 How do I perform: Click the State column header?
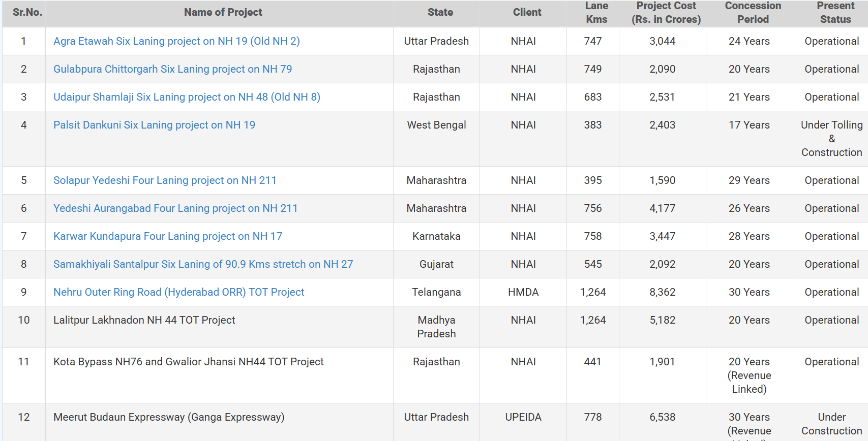(440, 12)
